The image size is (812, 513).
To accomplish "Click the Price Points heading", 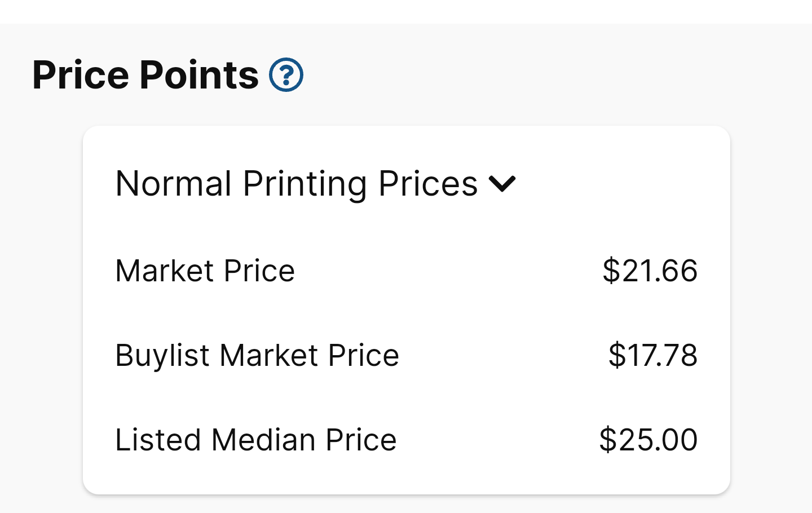I will 144,74.
